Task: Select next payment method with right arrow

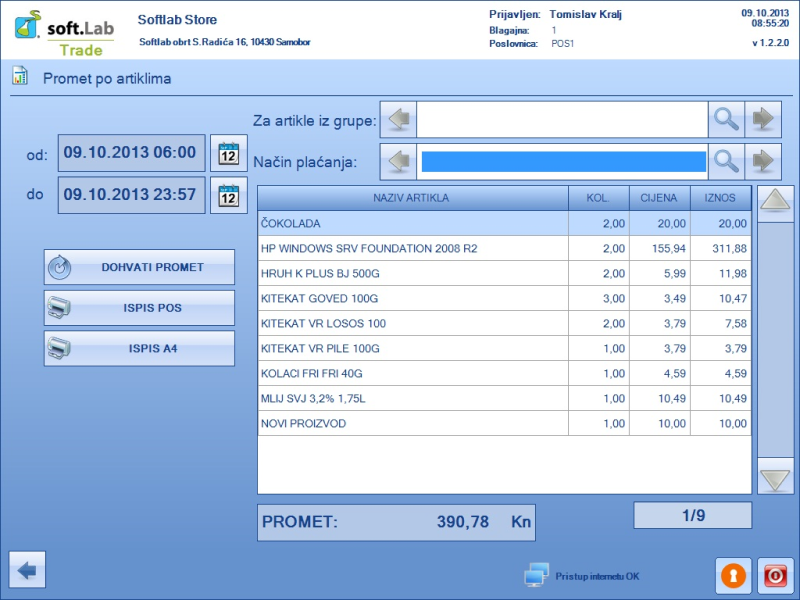Action: click(763, 161)
